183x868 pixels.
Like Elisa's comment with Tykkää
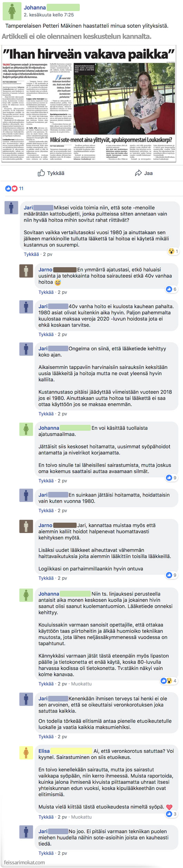tap(46, 817)
